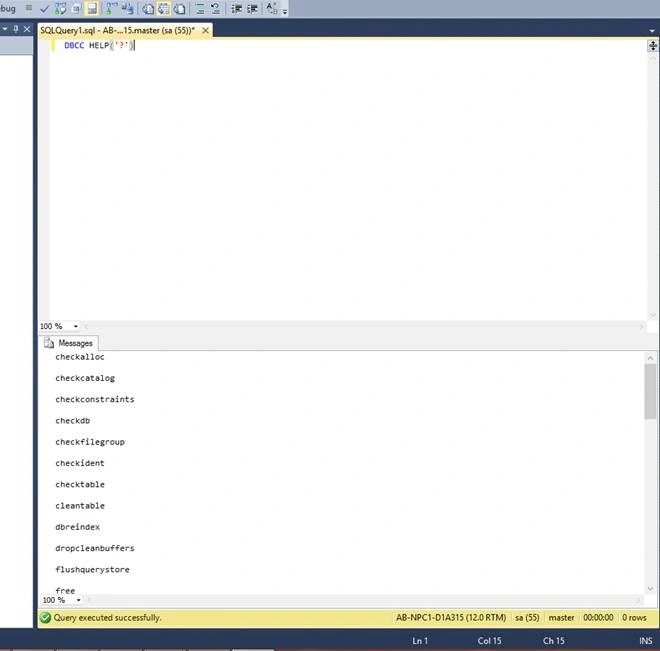Viewport: 660px width, 651px height.
Task: Select Results to Text output mode
Action: [x=148, y=8]
